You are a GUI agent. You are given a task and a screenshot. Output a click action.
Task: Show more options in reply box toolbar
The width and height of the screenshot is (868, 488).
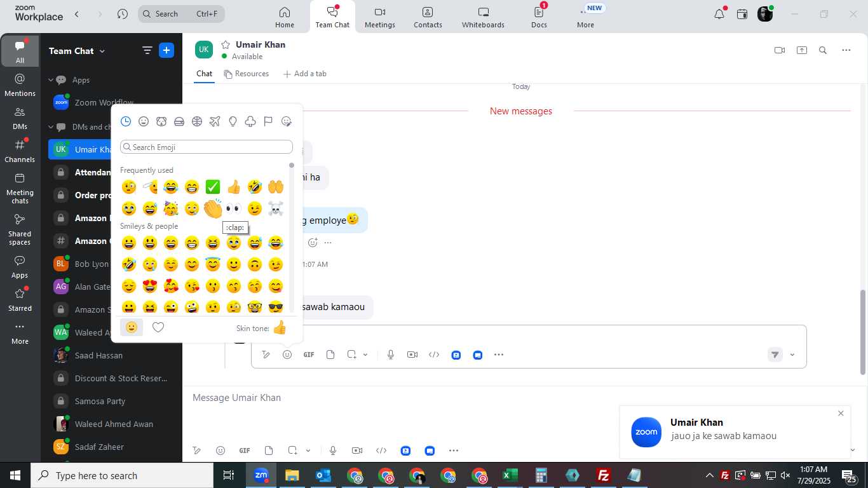click(499, 355)
